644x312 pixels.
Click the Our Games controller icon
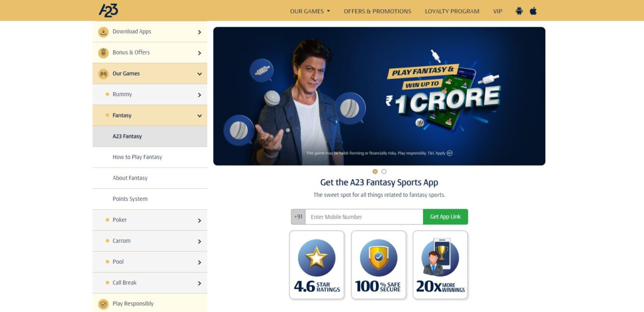click(103, 74)
